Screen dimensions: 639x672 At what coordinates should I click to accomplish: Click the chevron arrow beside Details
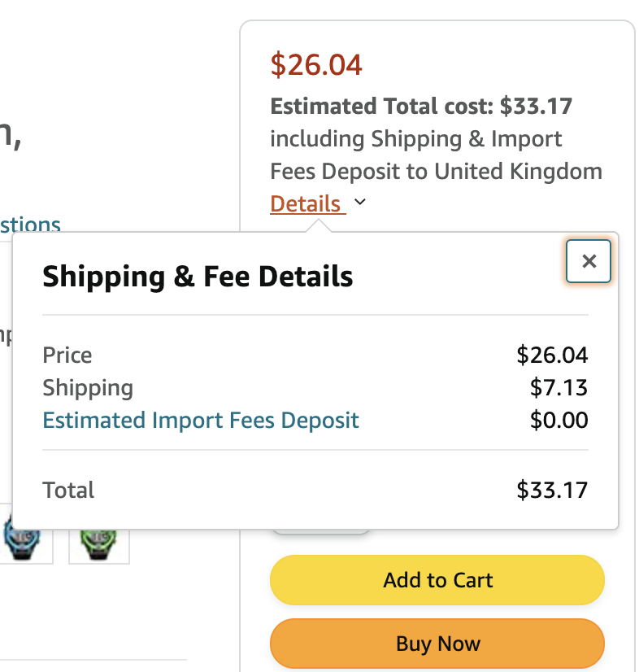click(x=361, y=203)
